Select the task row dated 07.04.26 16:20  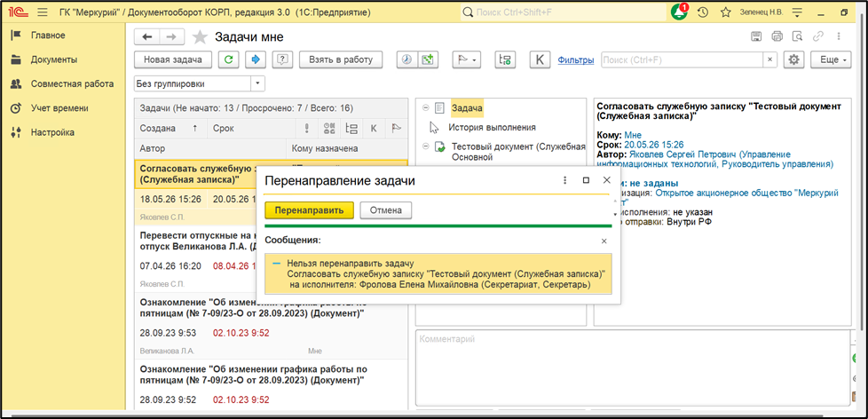point(195,259)
